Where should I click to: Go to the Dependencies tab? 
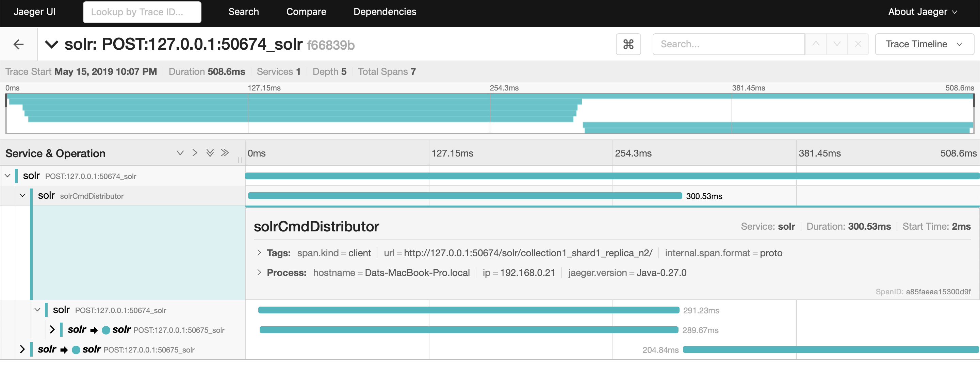coord(385,12)
